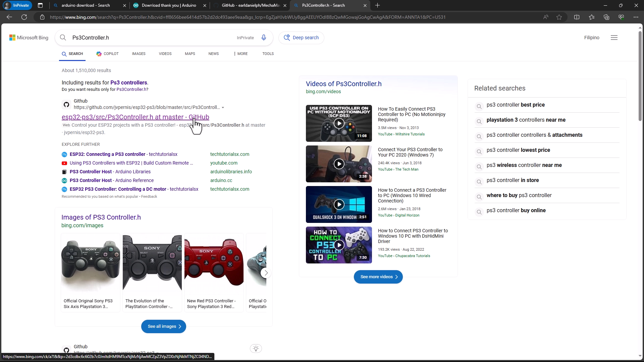The image size is (644, 362).
Task: Open the red PS3 controller image
Action: click(214, 263)
